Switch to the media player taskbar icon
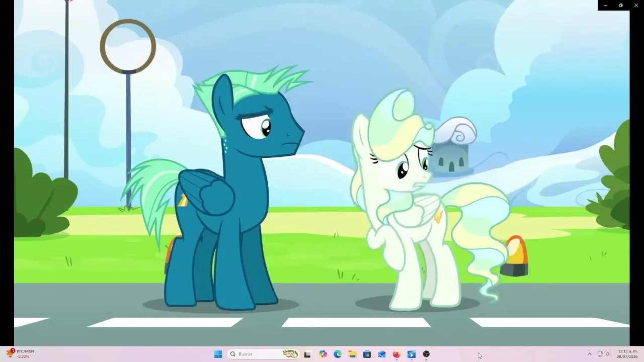This screenshot has height=362, width=644. pos(412,354)
